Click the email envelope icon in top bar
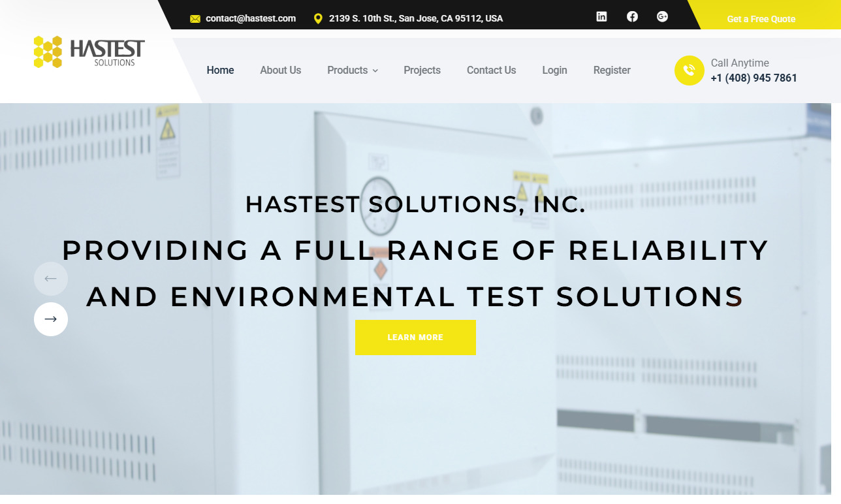This screenshot has height=504, width=841. (195, 18)
